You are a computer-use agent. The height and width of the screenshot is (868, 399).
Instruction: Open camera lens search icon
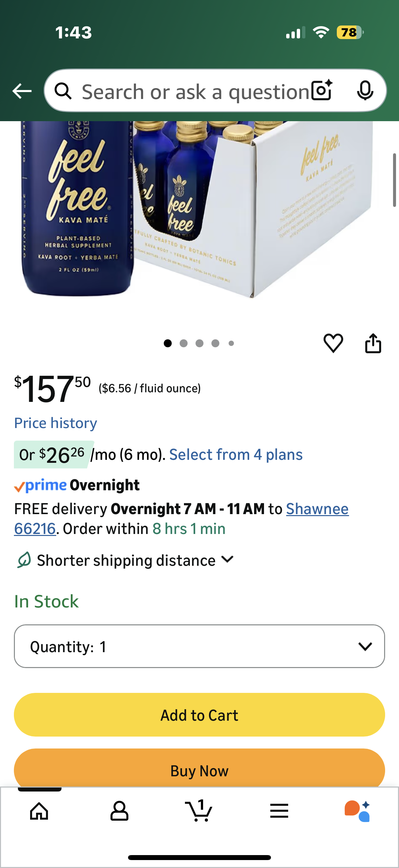[x=322, y=90]
